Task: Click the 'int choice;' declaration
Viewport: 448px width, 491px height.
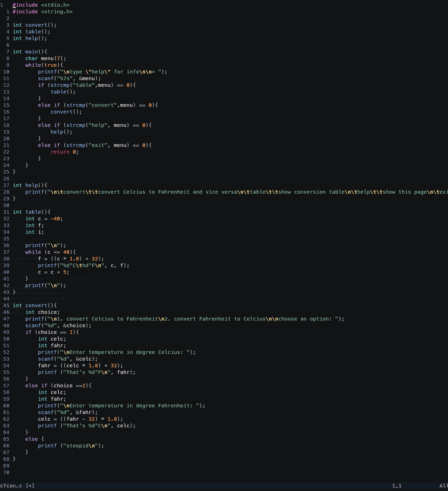Action: coord(43,312)
